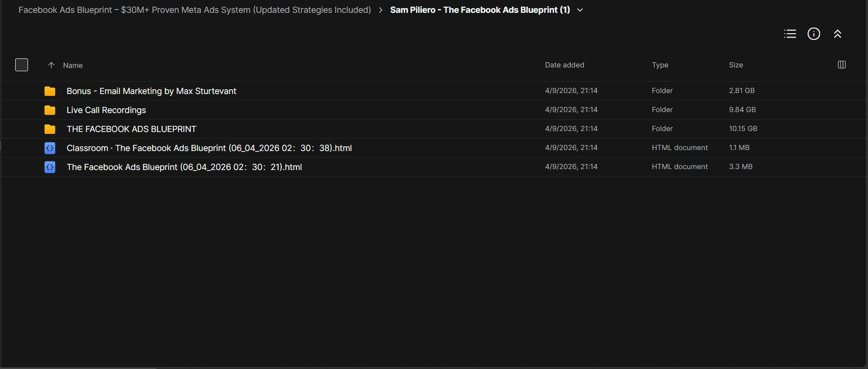Image resolution: width=868 pixels, height=369 pixels.
Task: Tick the select-all checkbox in header
Action: coord(21,65)
